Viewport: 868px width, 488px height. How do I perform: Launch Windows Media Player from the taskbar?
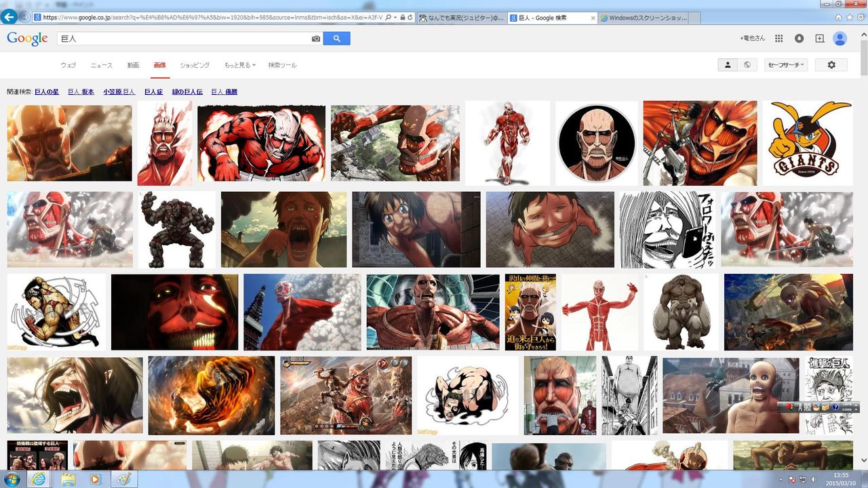tap(95, 479)
